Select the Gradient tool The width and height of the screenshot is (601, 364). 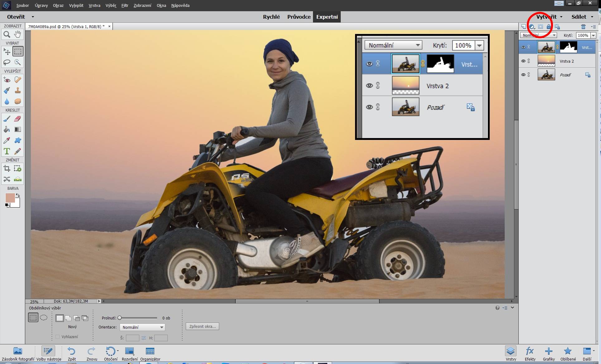coord(18,130)
